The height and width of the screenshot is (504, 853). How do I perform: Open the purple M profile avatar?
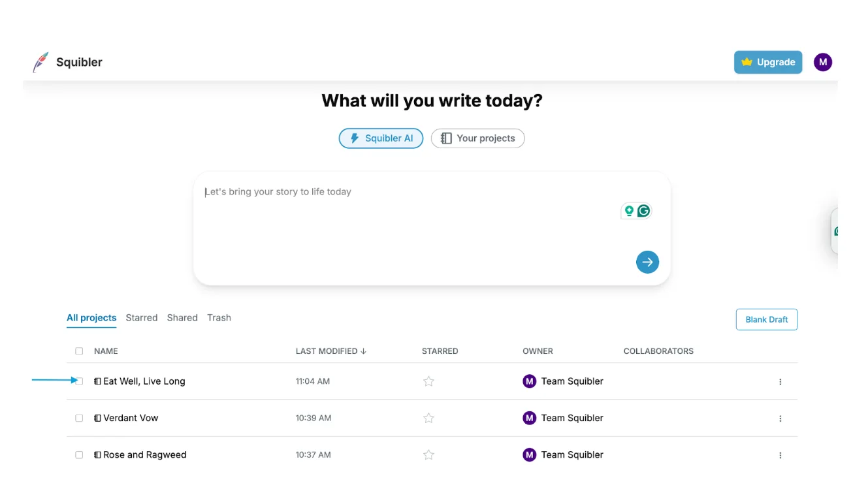pos(822,62)
